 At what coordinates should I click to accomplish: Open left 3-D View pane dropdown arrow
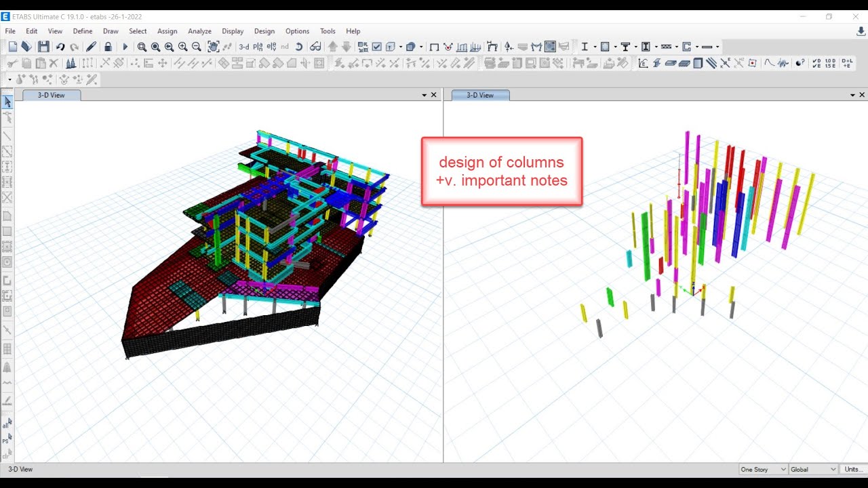pos(425,95)
